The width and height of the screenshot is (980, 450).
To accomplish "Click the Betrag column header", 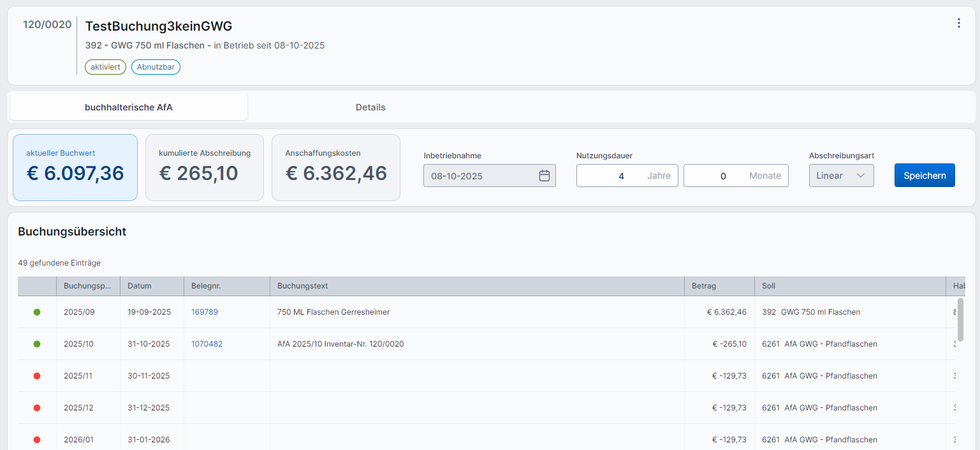I will [704, 286].
